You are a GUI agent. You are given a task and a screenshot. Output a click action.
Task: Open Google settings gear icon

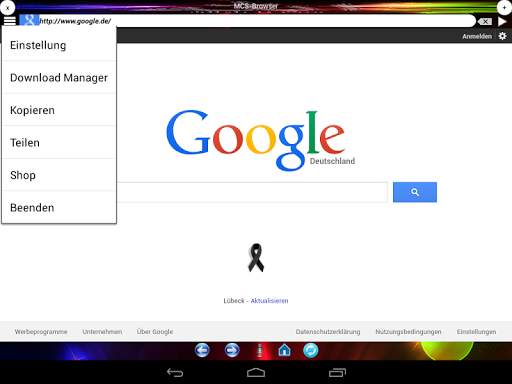tap(502, 36)
